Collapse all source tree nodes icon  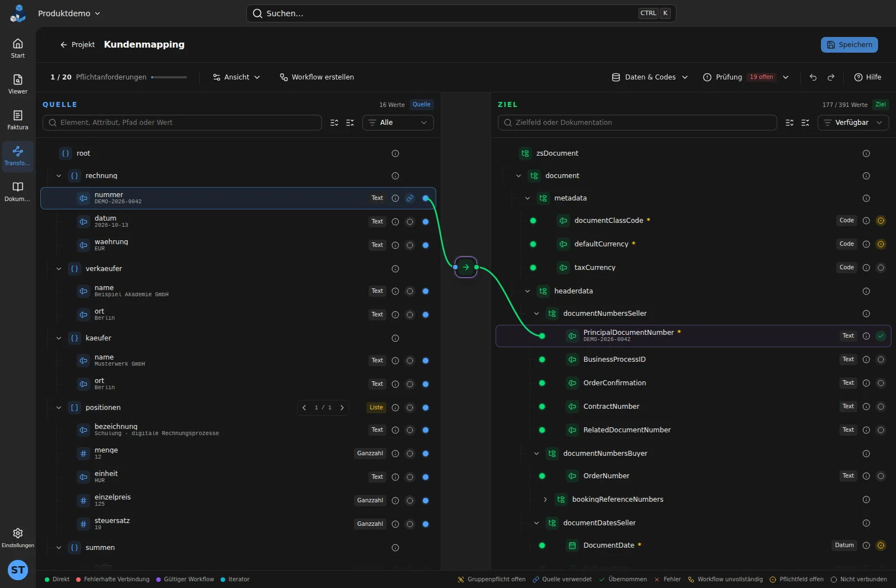350,123
